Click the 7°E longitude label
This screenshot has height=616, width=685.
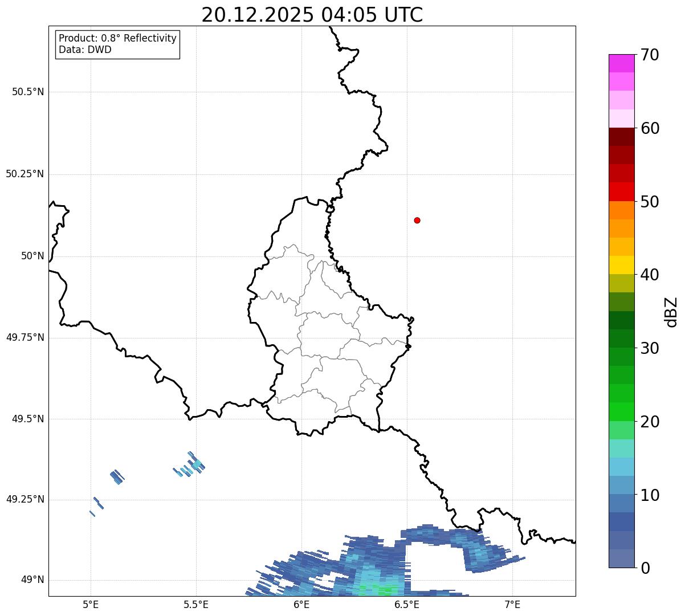(x=513, y=604)
